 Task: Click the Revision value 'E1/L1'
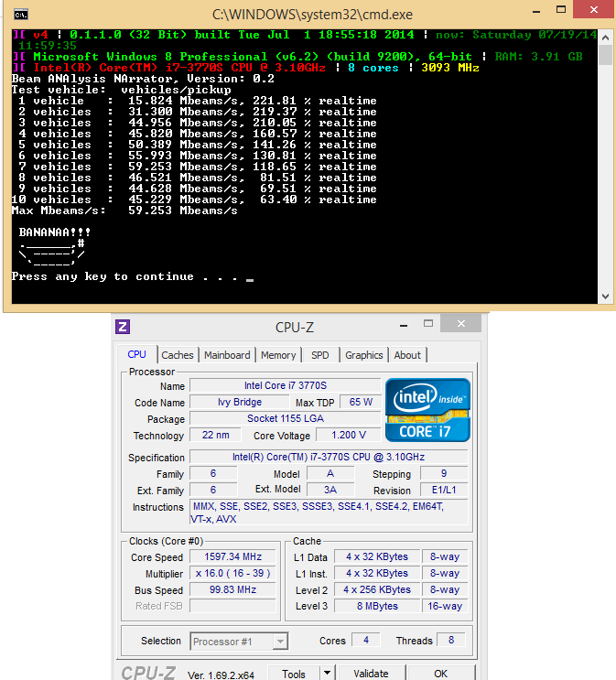click(444, 490)
